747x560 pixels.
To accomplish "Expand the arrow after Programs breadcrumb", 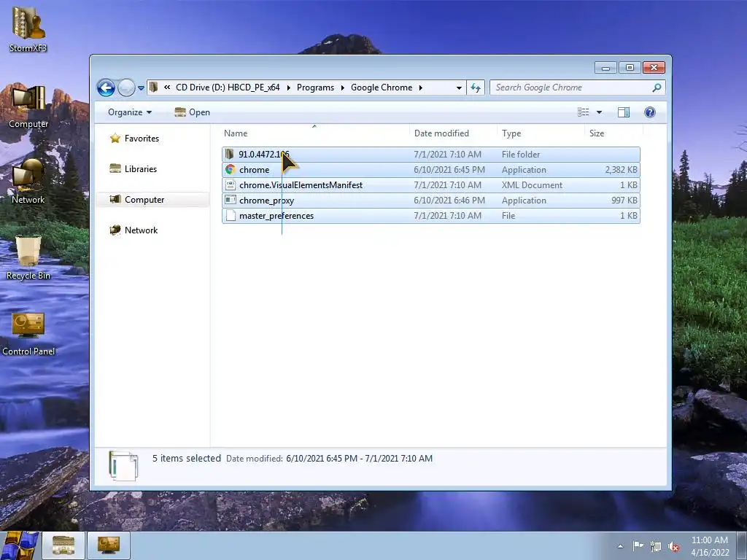I will [343, 87].
